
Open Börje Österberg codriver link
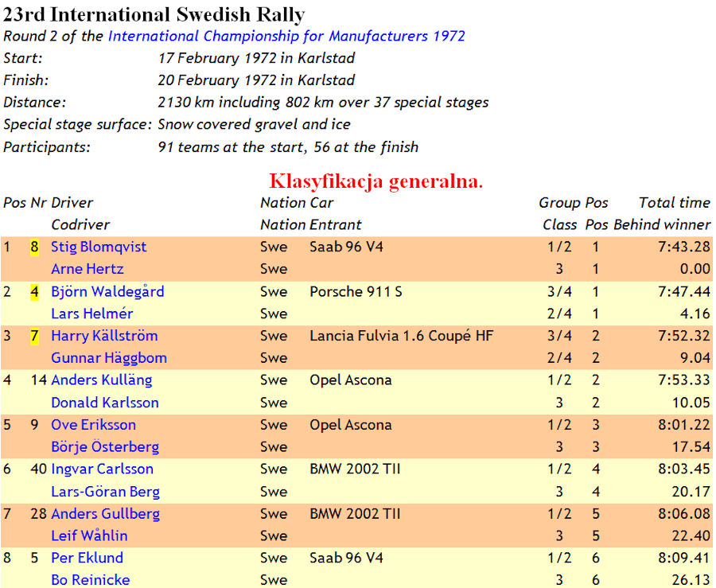pyautogui.click(x=104, y=447)
